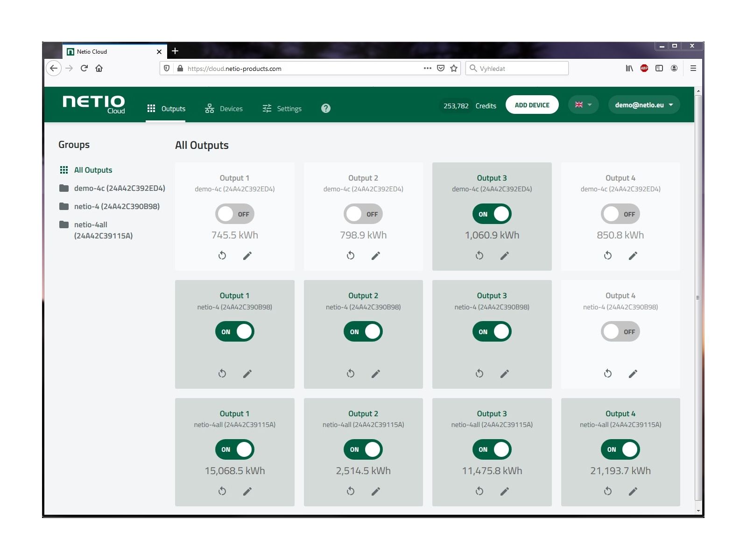Open group netio-4 (24A42C390B98)
Image resolution: width=747 pixels, height=560 pixels.
pyautogui.click(x=109, y=206)
